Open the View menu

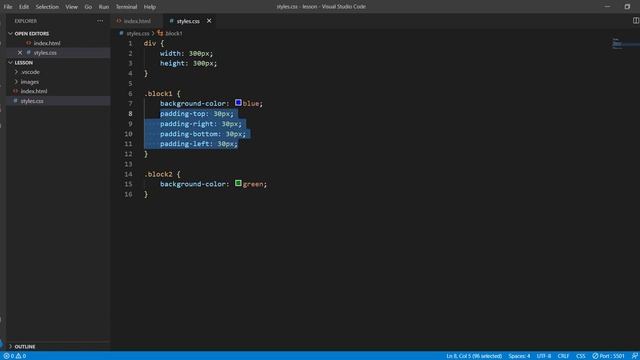71,7
